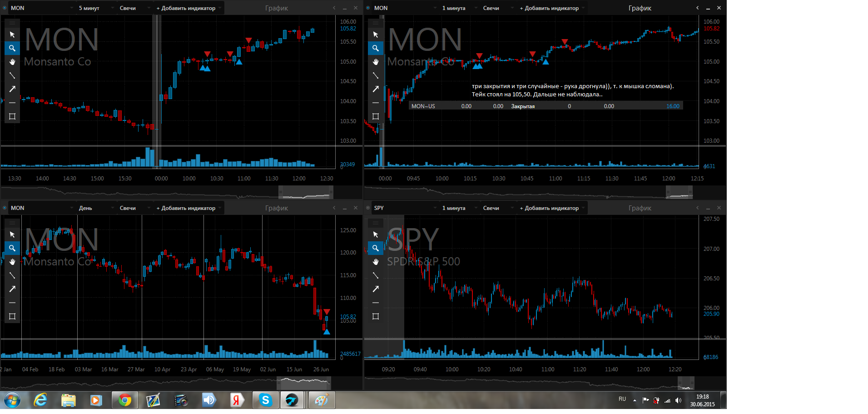Open Yandex from taskbar
This screenshot has width=868, height=414.
(237, 400)
